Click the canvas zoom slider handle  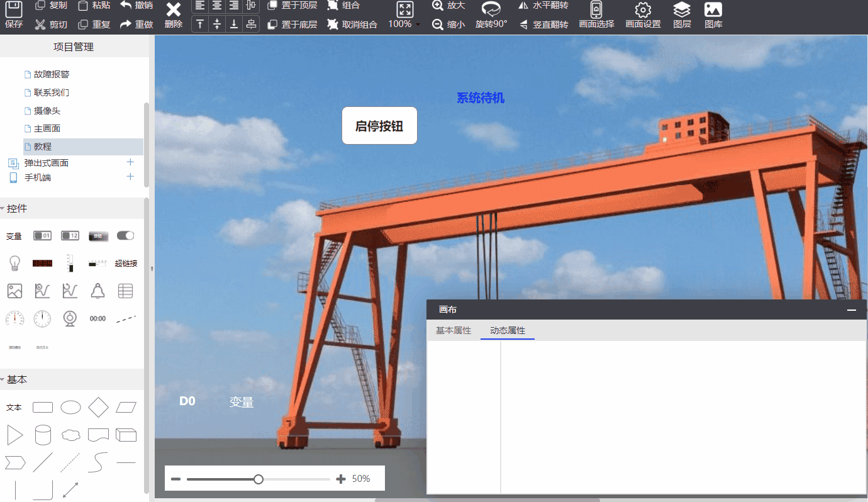(259, 479)
